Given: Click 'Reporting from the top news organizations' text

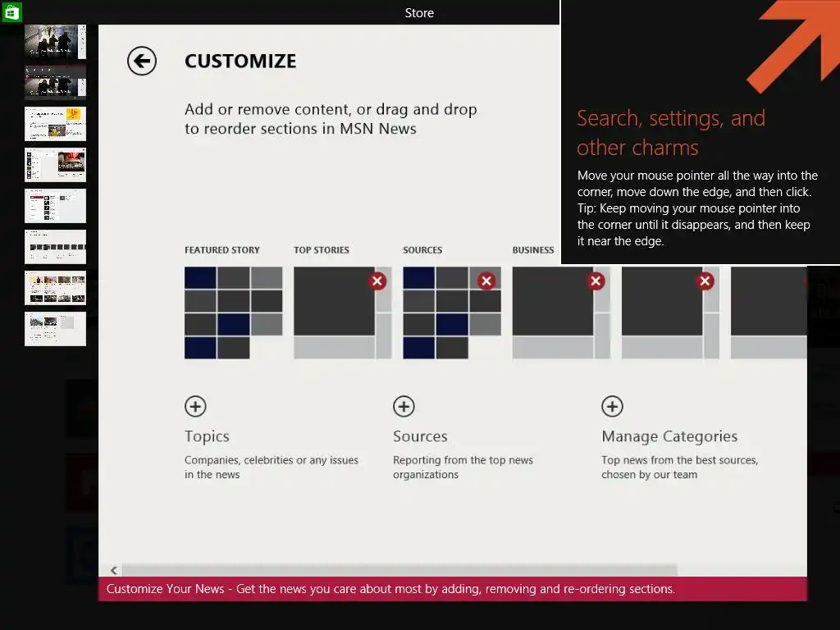Looking at the screenshot, I should point(463,467).
